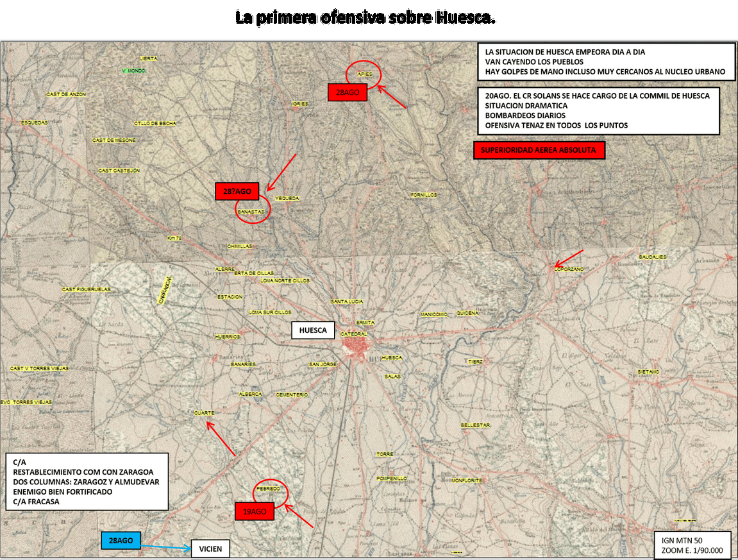Select the QUICENA label
This screenshot has height=560, width=738.
(467, 313)
